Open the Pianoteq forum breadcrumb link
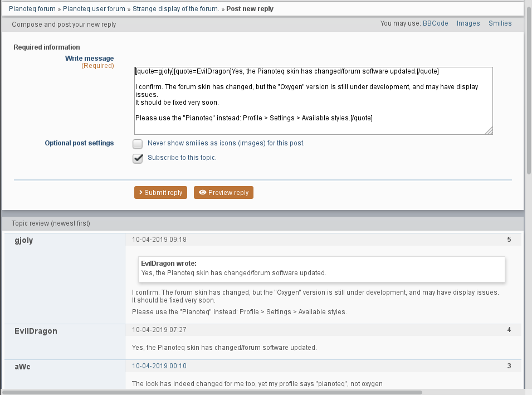 click(x=32, y=9)
